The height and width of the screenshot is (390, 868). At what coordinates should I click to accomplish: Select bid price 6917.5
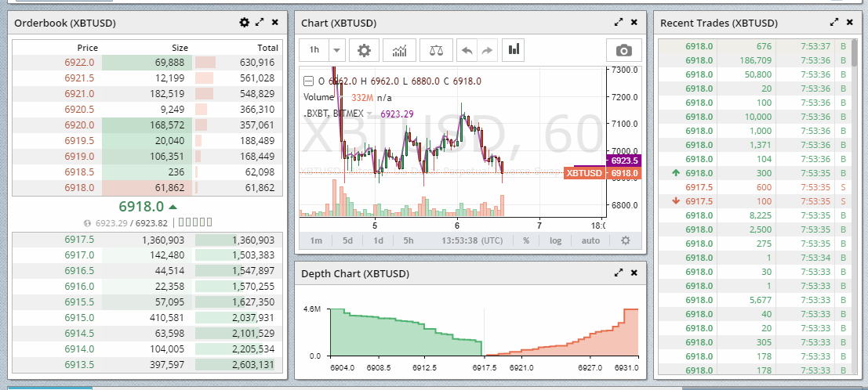tap(79, 240)
